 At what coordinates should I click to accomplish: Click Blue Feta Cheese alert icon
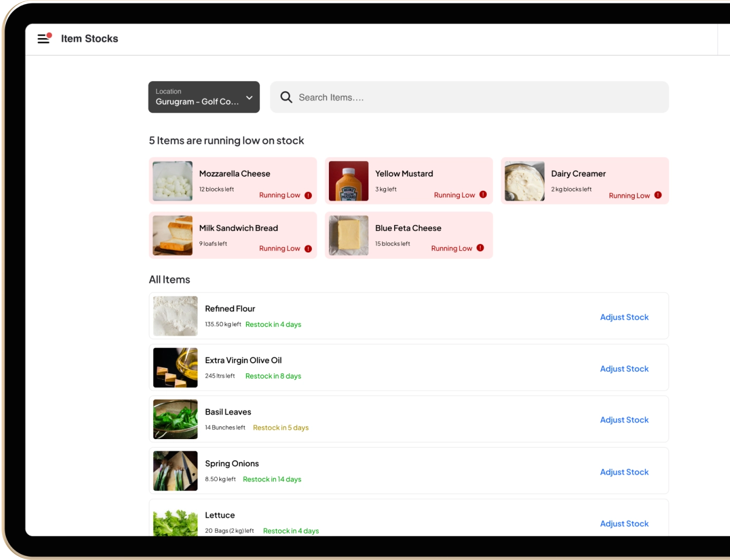(x=480, y=248)
